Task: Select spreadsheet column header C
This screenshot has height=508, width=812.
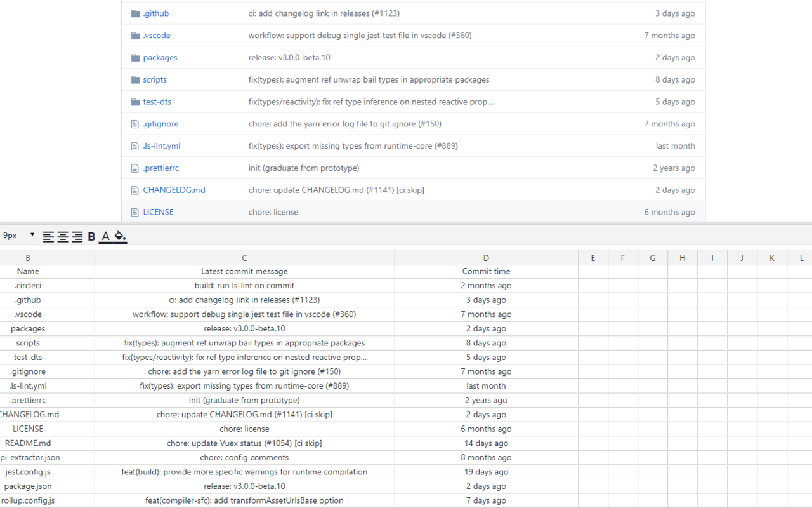Action: coord(244,257)
